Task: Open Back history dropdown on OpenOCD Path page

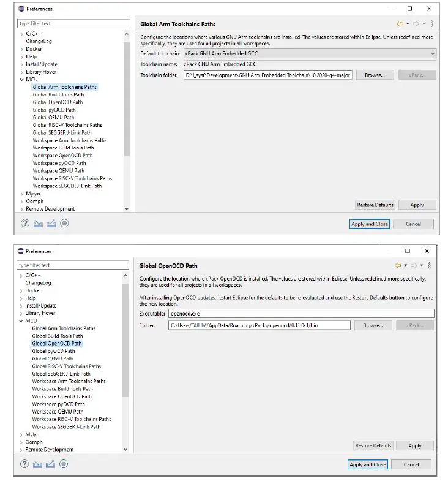Action: tap(405, 265)
